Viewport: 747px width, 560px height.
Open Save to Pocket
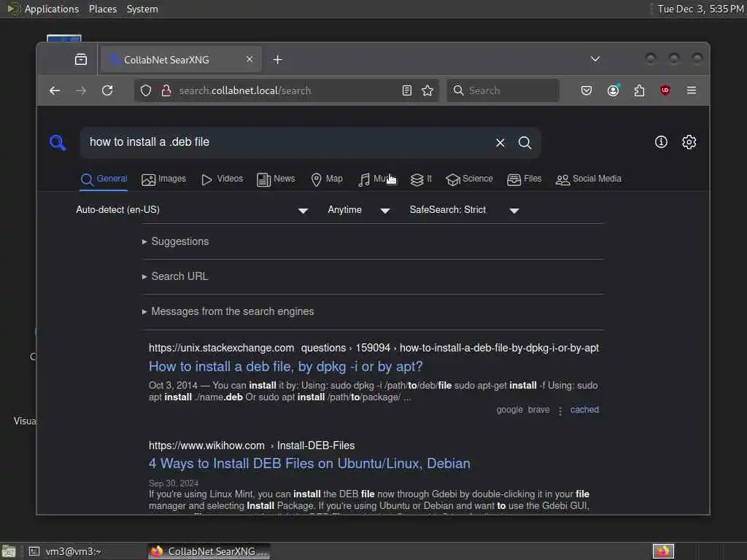(x=587, y=90)
